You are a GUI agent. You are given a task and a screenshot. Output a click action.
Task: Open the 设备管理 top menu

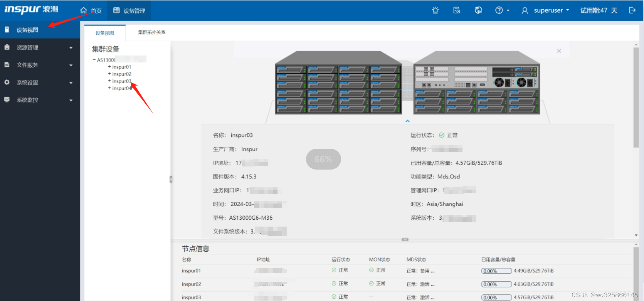tap(129, 11)
